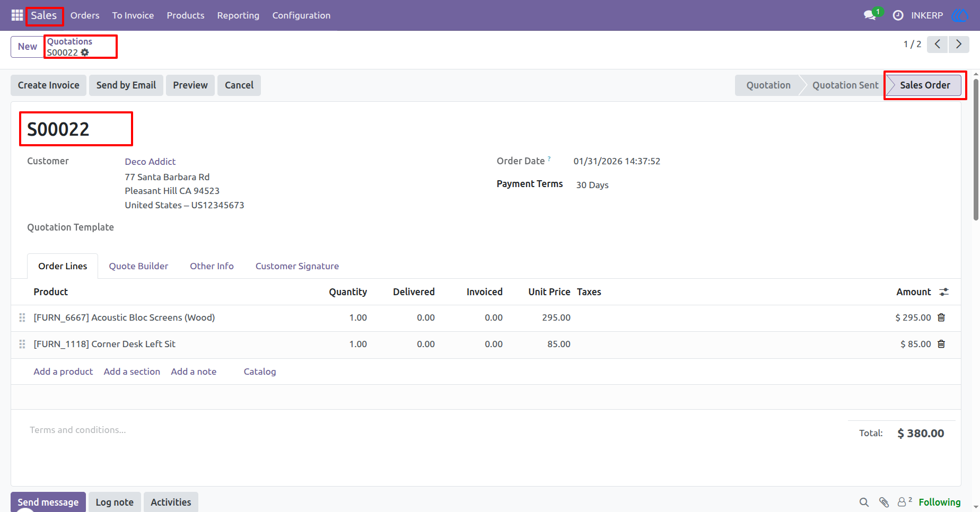This screenshot has width=980, height=512.
Task: Open the user avatar menu
Action: click(959, 15)
